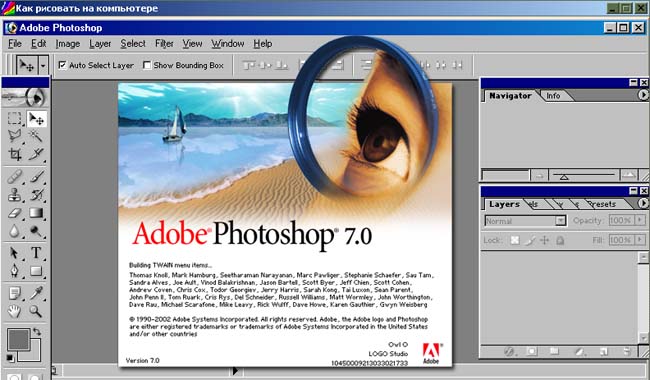Open the Help menu
This screenshot has width=650, height=380.
pos(263,44)
